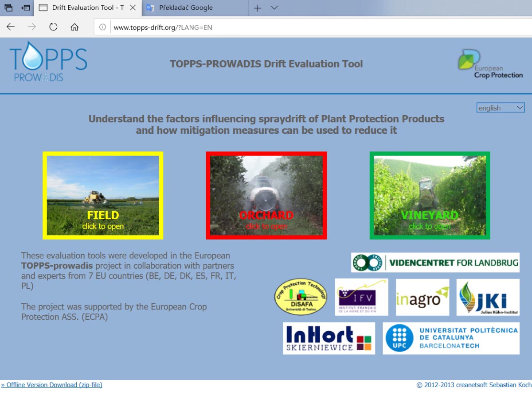The image size is (532, 395).
Task: Click the TOPPS Prowadis logo
Action: pos(48,62)
